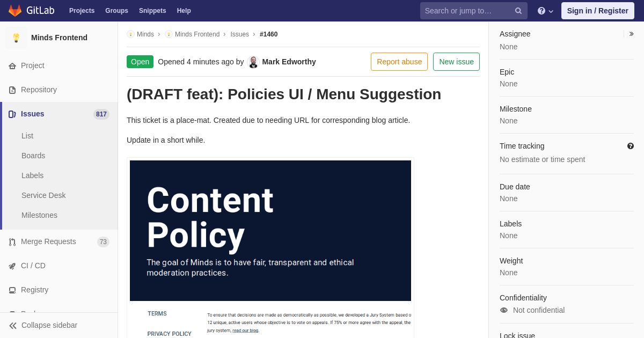Go to Issues breadcrumb link
This screenshot has width=644, height=338.
click(239, 34)
